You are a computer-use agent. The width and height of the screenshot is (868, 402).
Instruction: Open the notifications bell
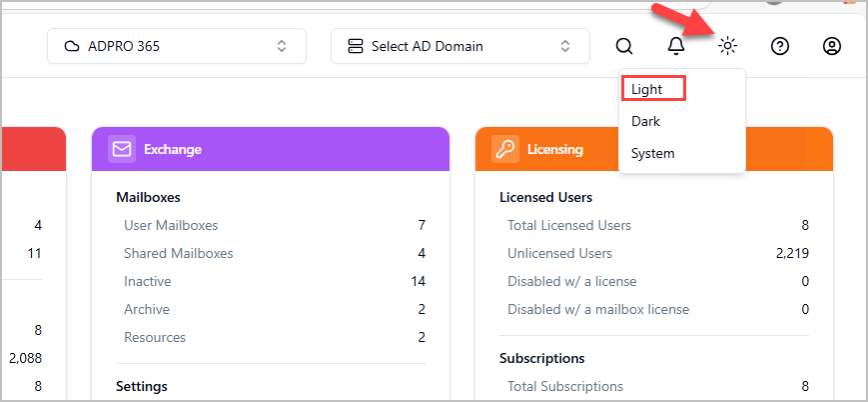(676, 46)
